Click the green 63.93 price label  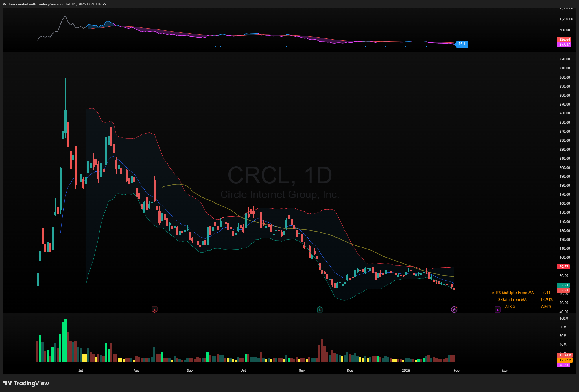(x=564, y=285)
